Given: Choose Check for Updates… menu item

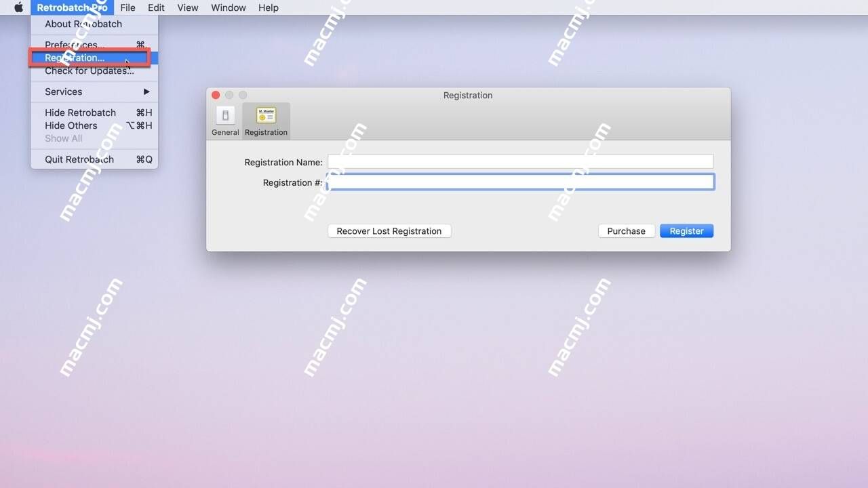Looking at the screenshot, I should pyautogui.click(x=94, y=70).
